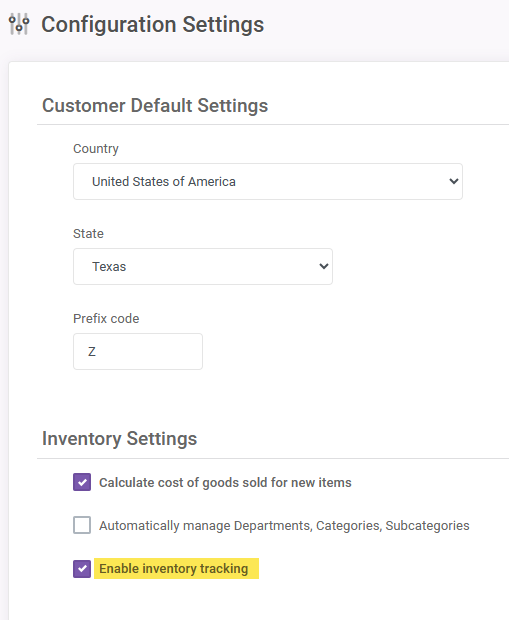Click the chevron arrow on State dropdown
This screenshot has height=620, width=509.
coord(324,267)
